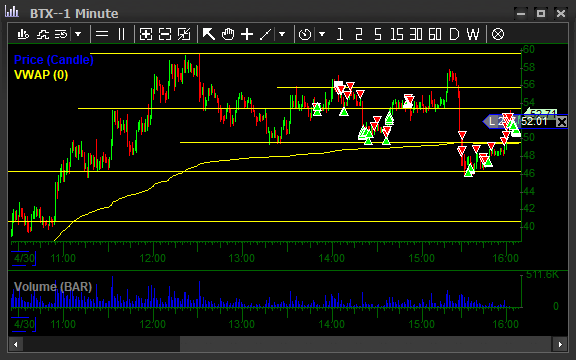Click the Price (Candle) legend label

click(x=54, y=60)
